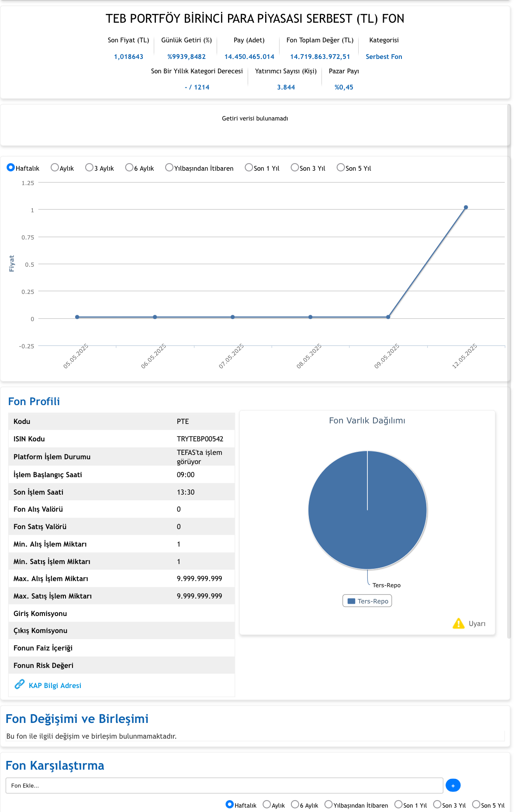Viewport: 515px width, 812px height.
Task: Click the Fon Değişimi ve Birleşimi heading
Action: pos(77,719)
